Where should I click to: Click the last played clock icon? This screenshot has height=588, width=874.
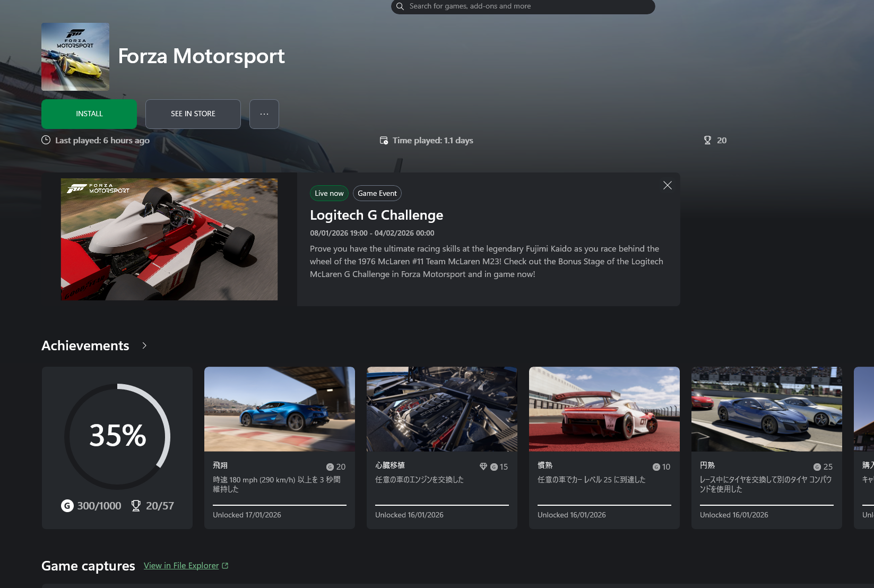tap(46, 140)
